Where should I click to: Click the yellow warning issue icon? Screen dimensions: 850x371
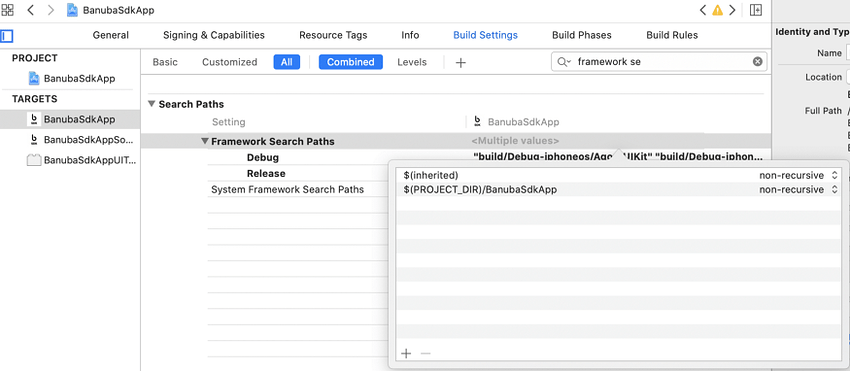[x=717, y=10]
